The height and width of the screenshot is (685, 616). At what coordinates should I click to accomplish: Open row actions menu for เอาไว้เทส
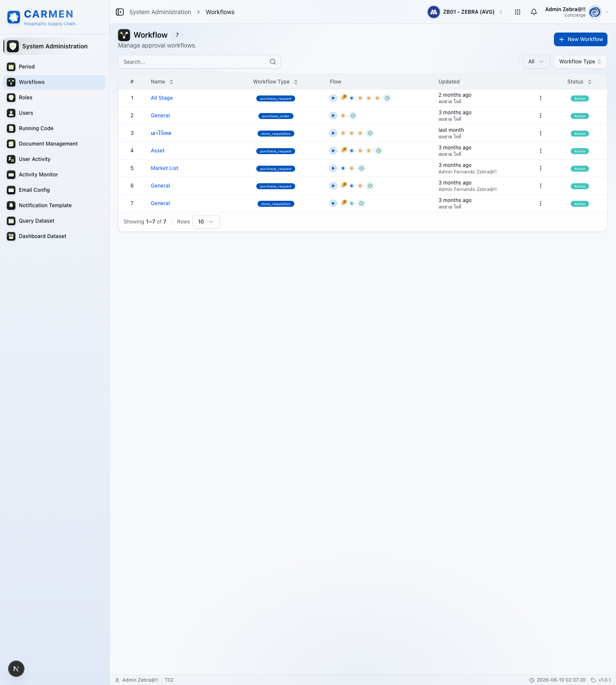point(541,133)
